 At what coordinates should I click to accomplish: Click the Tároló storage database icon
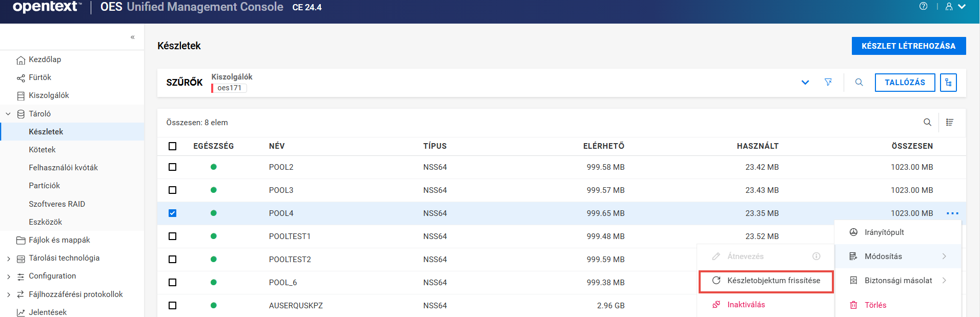pos(21,114)
